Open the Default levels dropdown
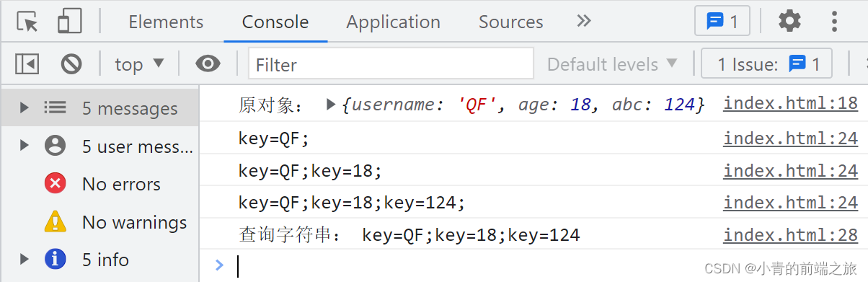 [612, 65]
